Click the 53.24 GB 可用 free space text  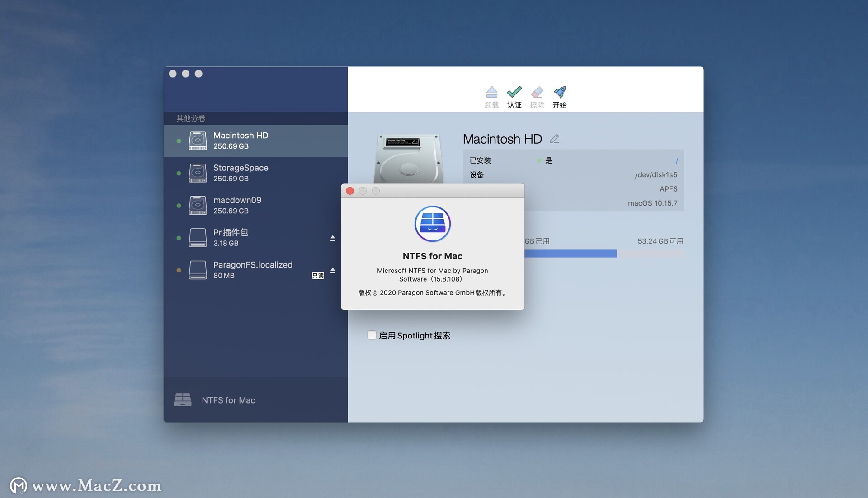pyautogui.click(x=660, y=241)
